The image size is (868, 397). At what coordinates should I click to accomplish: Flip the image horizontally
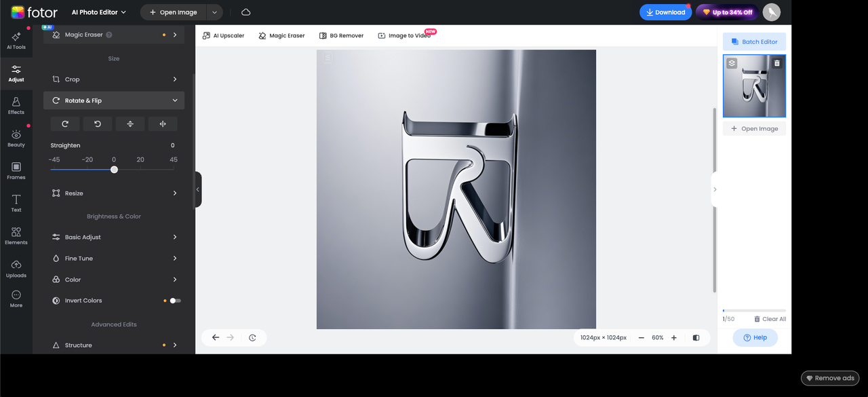[x=163, y=124]
